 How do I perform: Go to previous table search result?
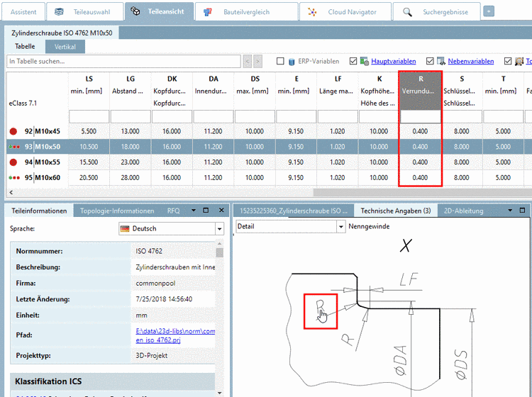point(248,62)
